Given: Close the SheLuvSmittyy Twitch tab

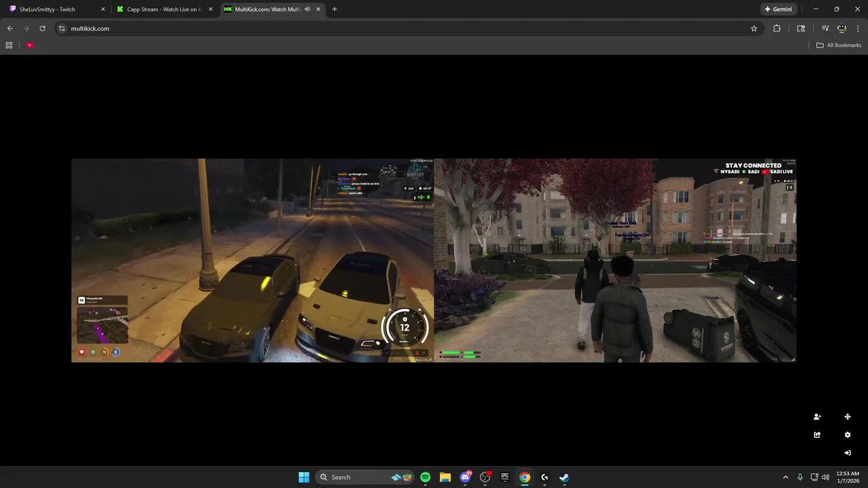Looking at the screenshot, I should 103,9.
